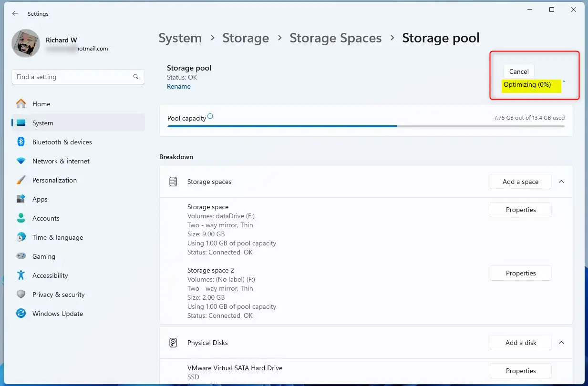
Task: Click the Personalization paintbrush icon
Action: point(21,180)
